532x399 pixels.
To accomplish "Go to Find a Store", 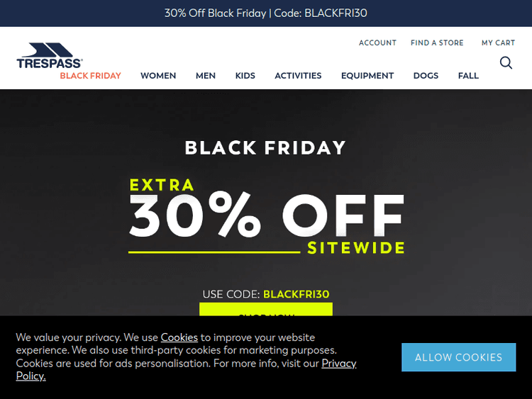I will tap(437, 43).
